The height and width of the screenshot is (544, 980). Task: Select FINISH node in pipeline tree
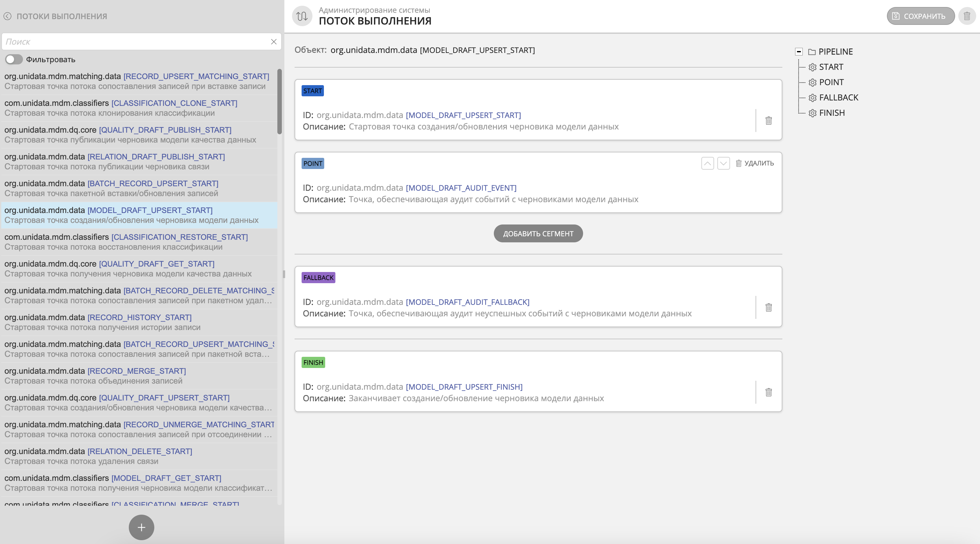[x=832, y=113]
